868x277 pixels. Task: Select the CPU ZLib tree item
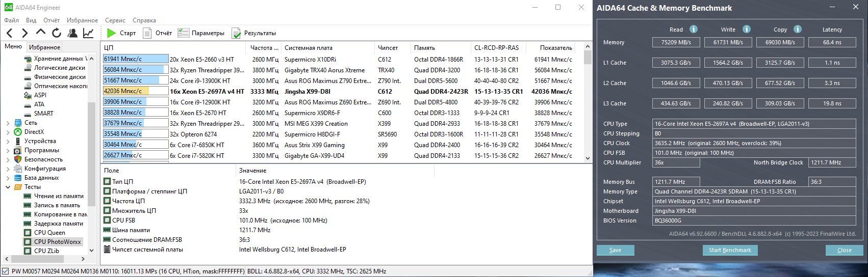[46, 251]
